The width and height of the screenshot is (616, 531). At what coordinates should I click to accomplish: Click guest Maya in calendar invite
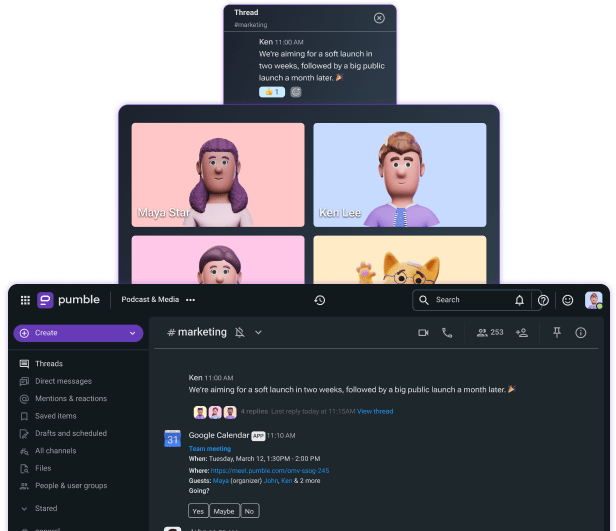pos(221,481)
